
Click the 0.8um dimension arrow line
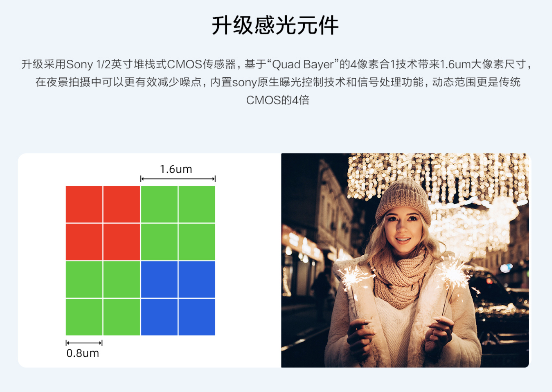[84, 343]
